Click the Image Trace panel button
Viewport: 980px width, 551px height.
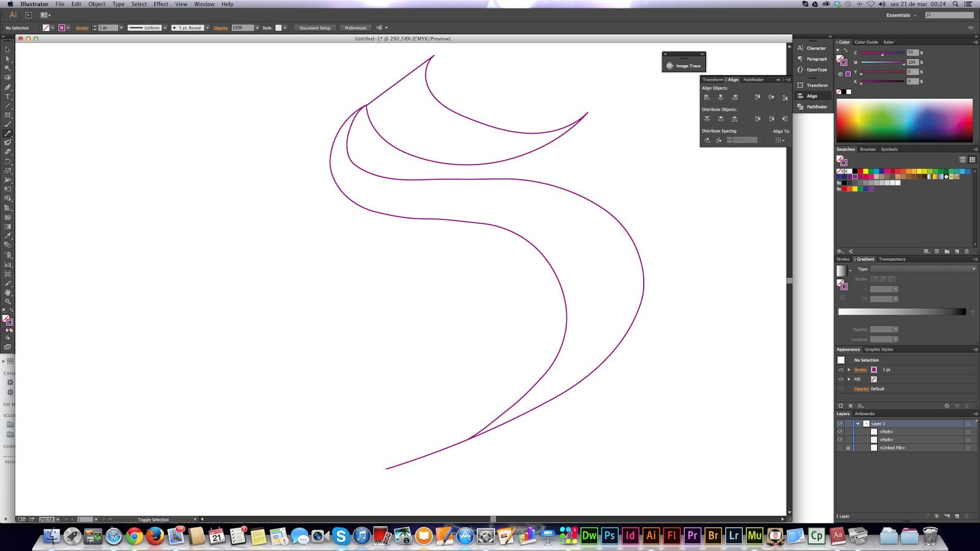[684, 66]
